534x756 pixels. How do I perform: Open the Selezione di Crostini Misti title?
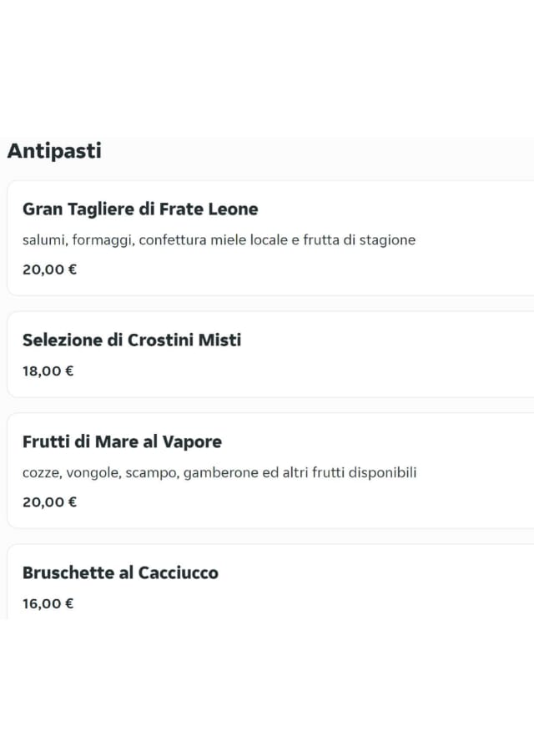tap(132, 340)
